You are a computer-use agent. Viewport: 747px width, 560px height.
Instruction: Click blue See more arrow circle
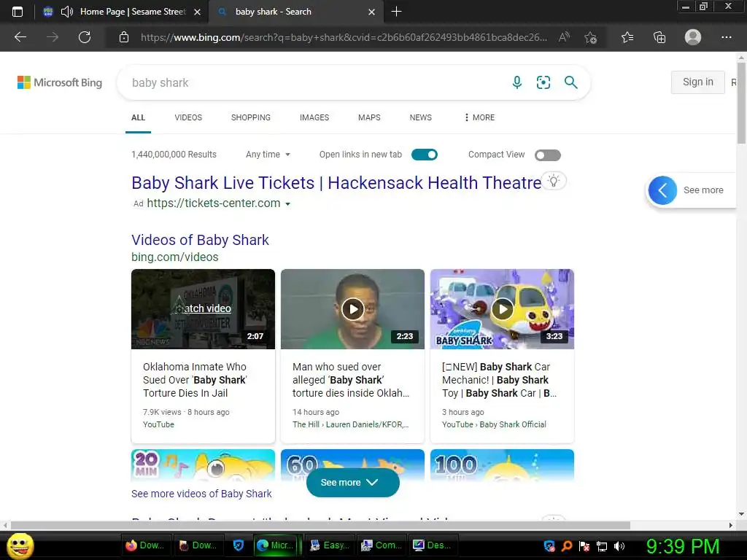point(662,190)
